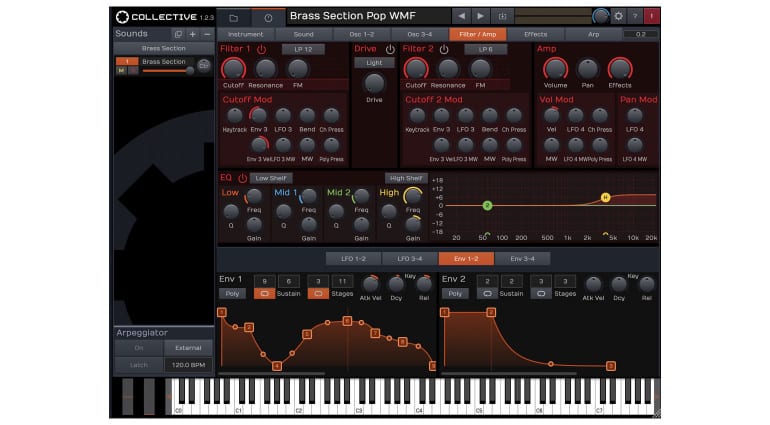Switch to the Sound tab
770x425 pixels.
click(x=303, y=34)
